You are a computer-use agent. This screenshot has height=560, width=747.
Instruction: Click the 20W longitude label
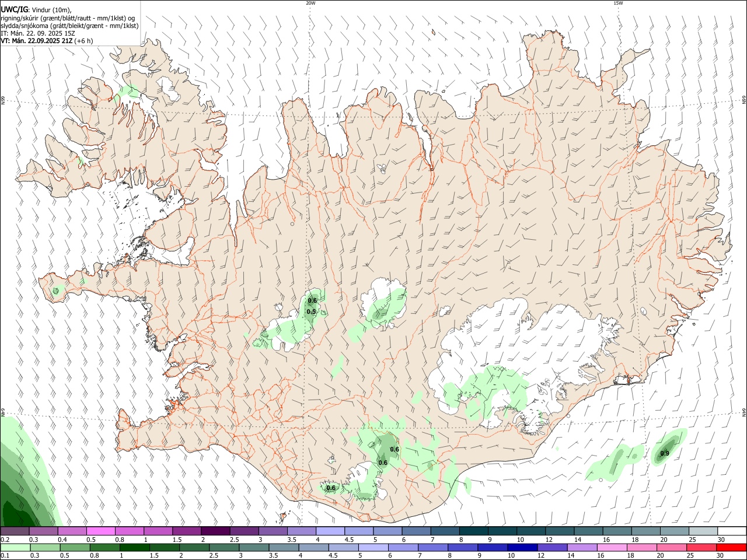pyautogui.click(x=310, y=3)
